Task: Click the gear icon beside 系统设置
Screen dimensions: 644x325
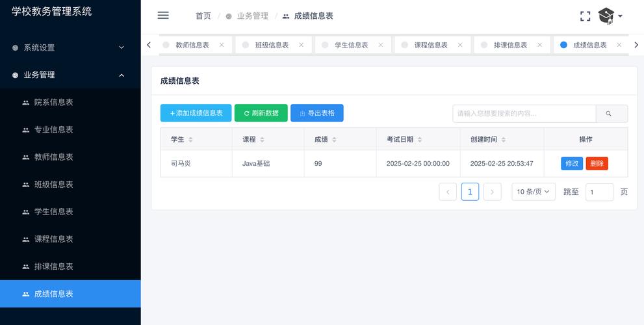Action: tap(15, 47)
